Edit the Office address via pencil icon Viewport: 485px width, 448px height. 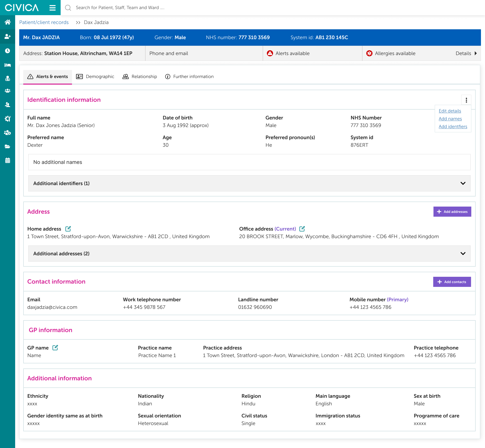click(x=302, y=229)
